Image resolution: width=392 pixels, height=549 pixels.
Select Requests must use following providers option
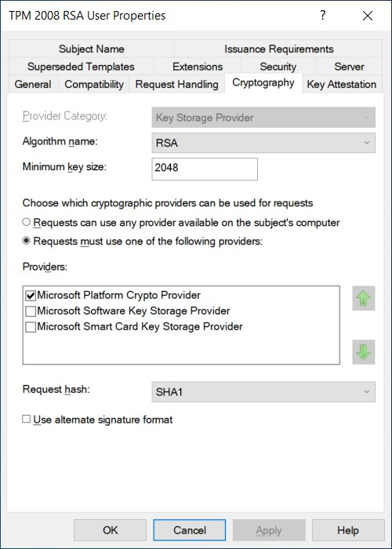click(26, 241)
